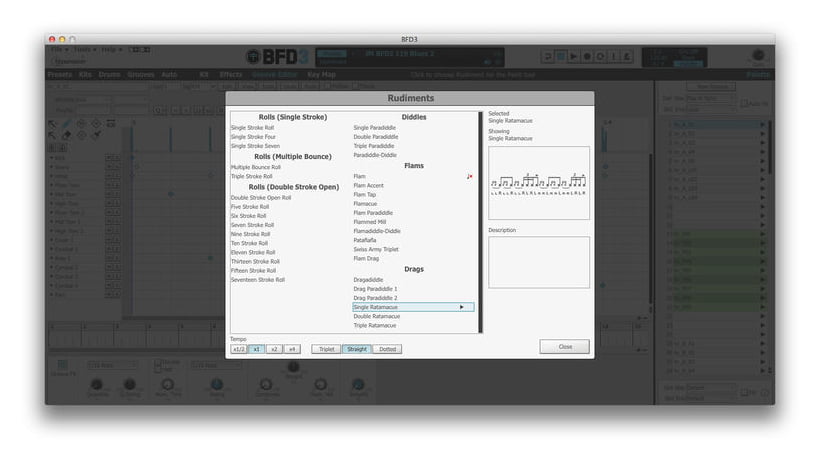The width and height of the screenshot is (820, 461).
Task: Select Double Stroke Open Roll rudiment
Action: [x=261, y=198]
